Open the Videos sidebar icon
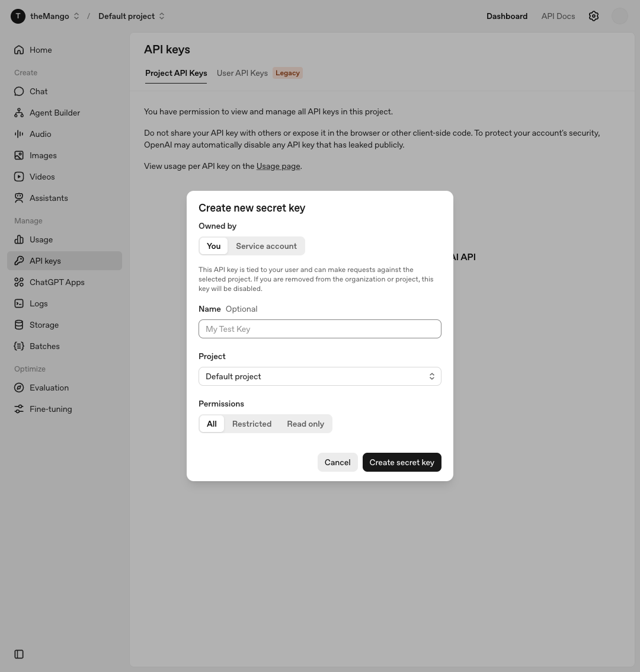 coord(19,177)
